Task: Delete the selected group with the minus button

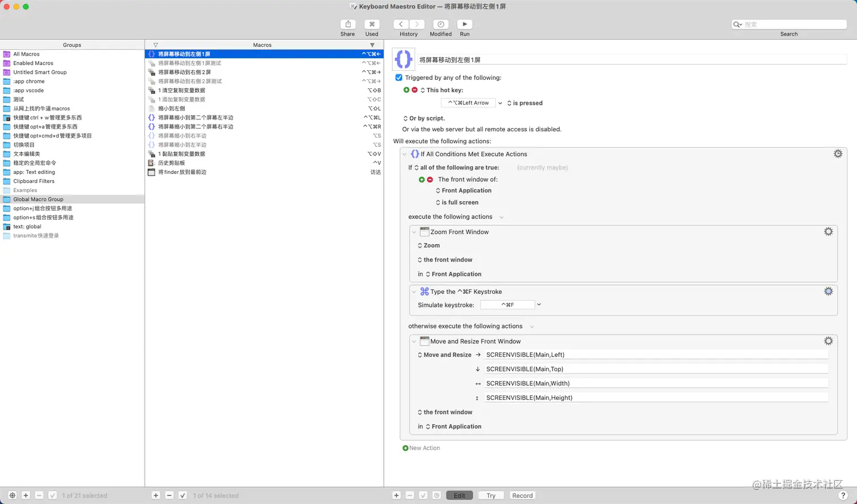Action: [39, 496]
